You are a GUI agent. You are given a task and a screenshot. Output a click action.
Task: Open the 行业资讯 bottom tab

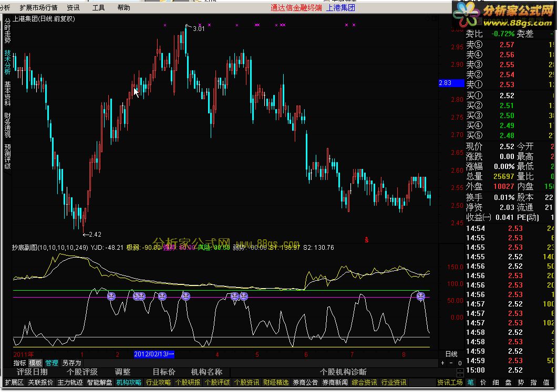pos(394,383)
